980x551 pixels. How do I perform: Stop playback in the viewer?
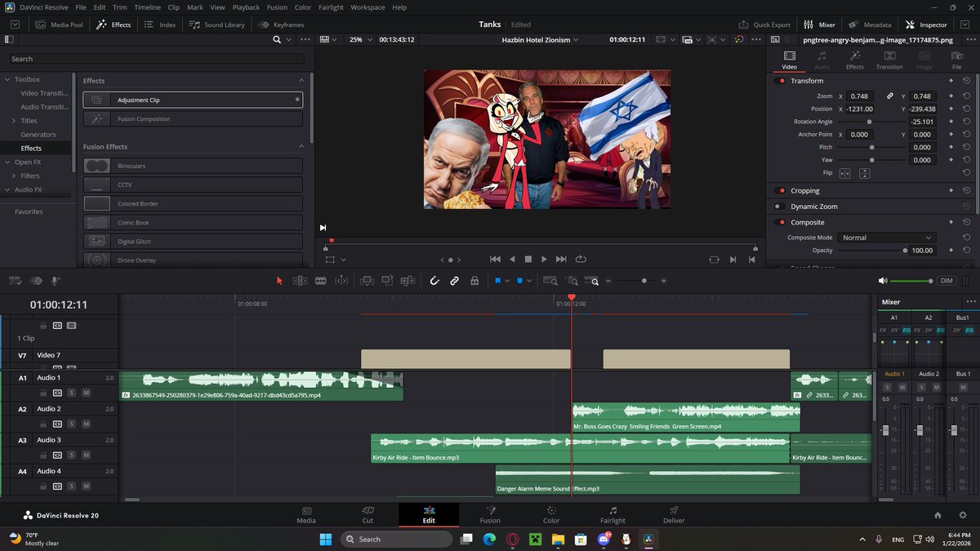tap(528, 259)
